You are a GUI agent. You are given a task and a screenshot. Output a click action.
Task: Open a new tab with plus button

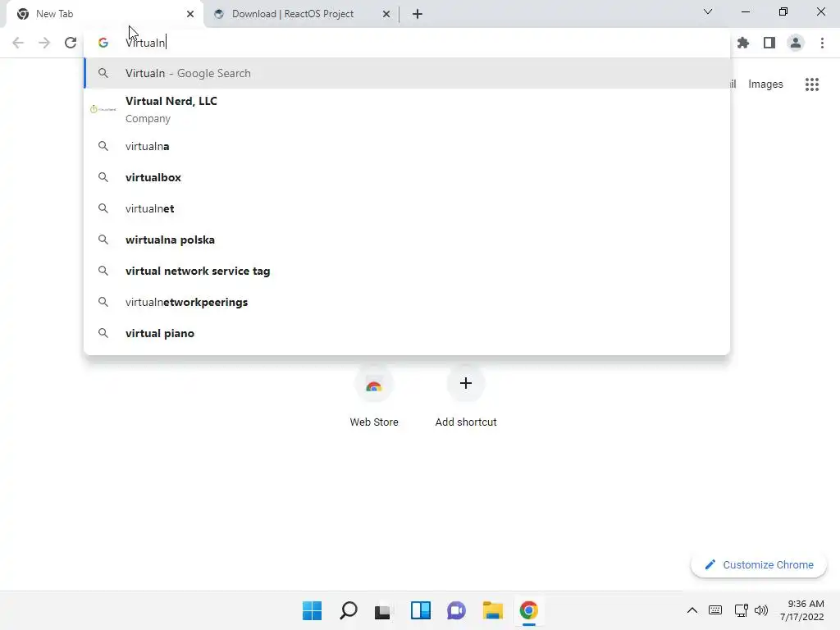pos(418,14)
